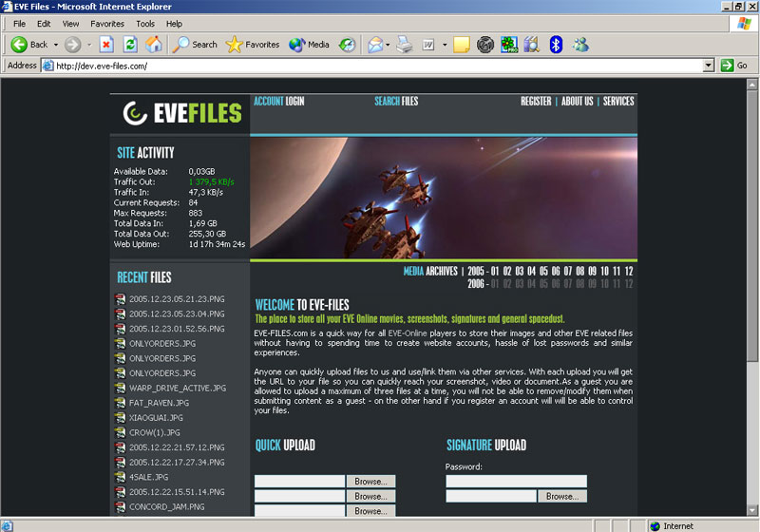Refresh the page with green arrows icon
This screenshot has width=760, height=532.
tap(130, 45)
